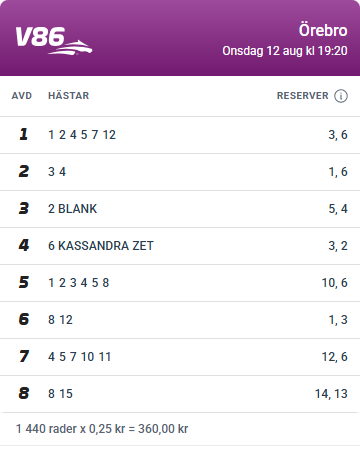Click the avdelning 5 number icon
This screenshot has height=449, width=360.
24,282
